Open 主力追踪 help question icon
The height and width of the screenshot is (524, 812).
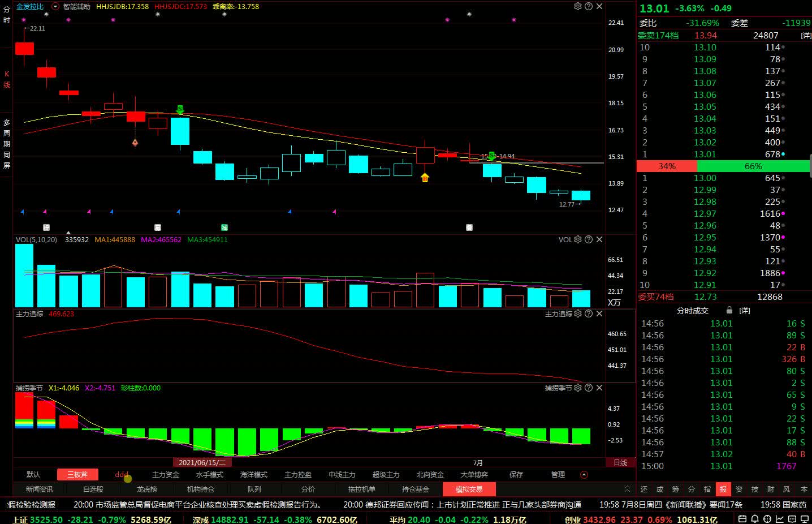click(589, 313)
